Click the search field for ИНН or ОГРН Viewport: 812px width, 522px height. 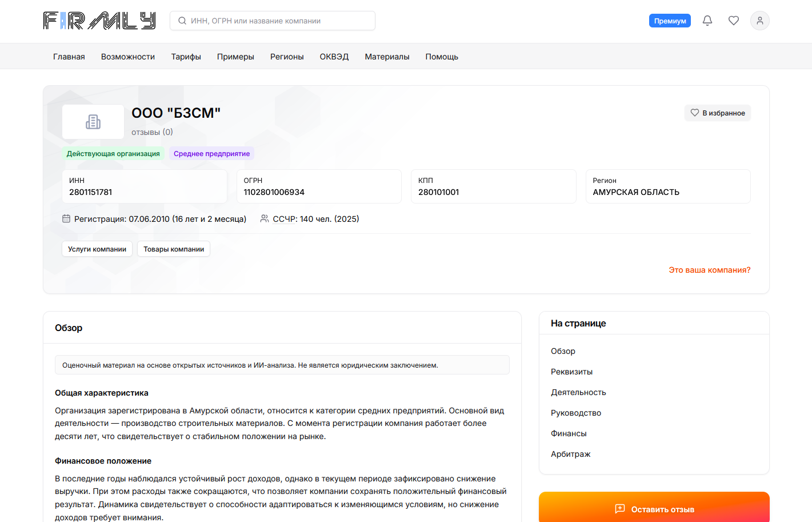(273, 21)
